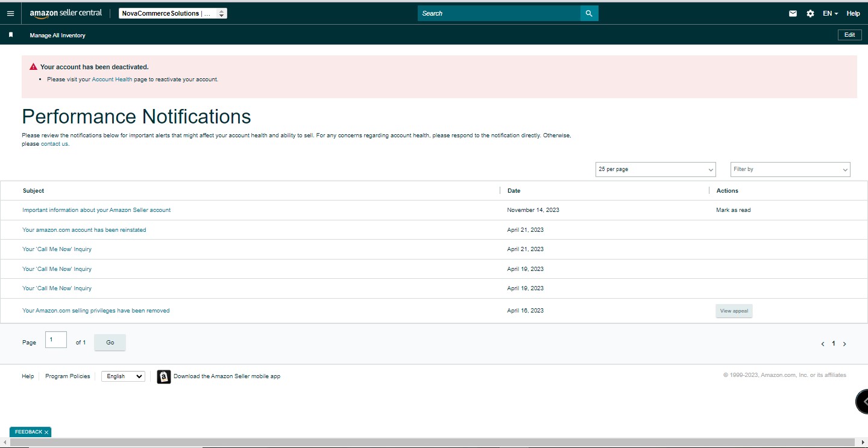
Task: Click the Performance Notifications heading
Action: pyautogui.click(x=136, y=116)
